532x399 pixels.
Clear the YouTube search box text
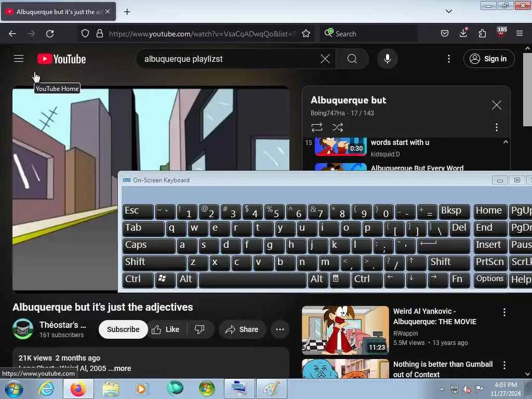[x=325, y=59]
